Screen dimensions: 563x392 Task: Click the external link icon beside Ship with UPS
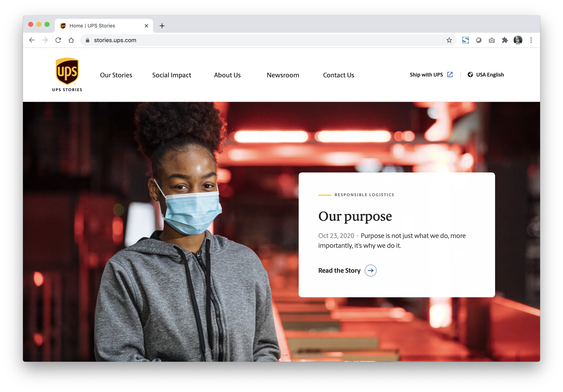pyautogui.click(x=450, y=74)
